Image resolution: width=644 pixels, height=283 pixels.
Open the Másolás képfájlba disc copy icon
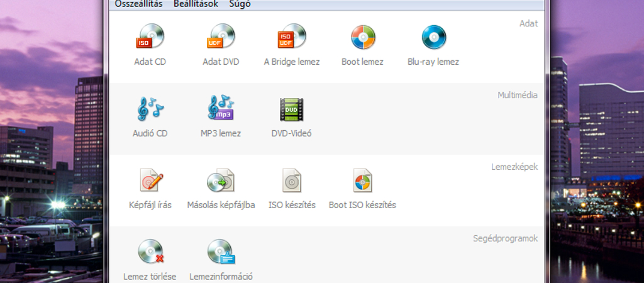(221, 180)
